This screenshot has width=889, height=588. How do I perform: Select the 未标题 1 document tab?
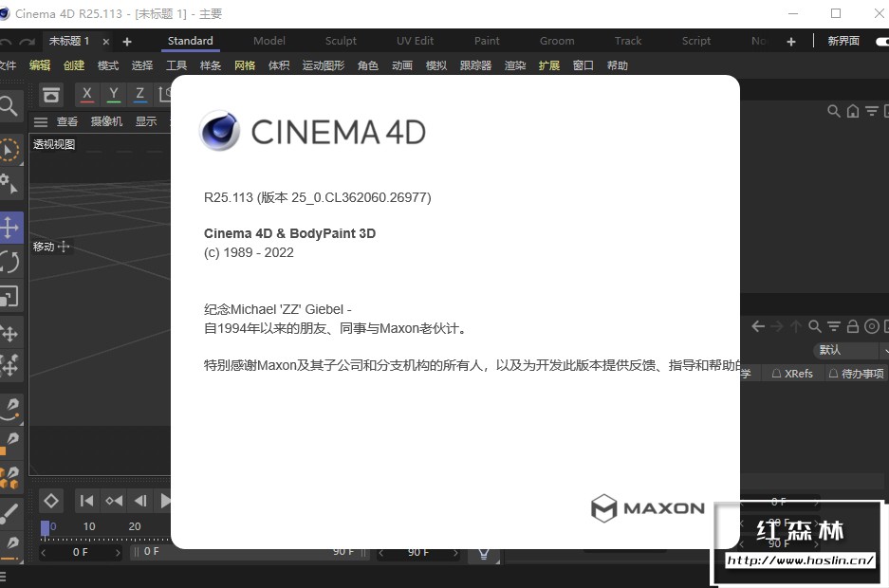pos(69,41)
